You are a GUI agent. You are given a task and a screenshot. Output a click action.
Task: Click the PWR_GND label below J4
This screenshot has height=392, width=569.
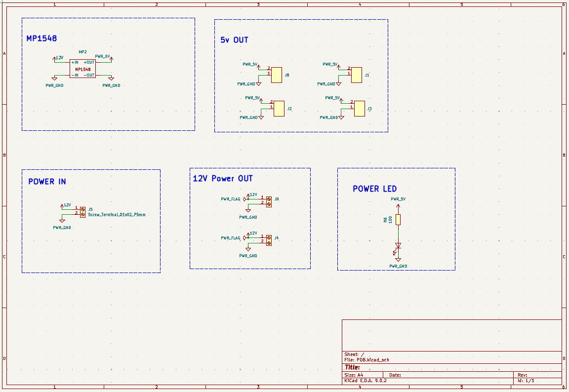pos(248,256)
